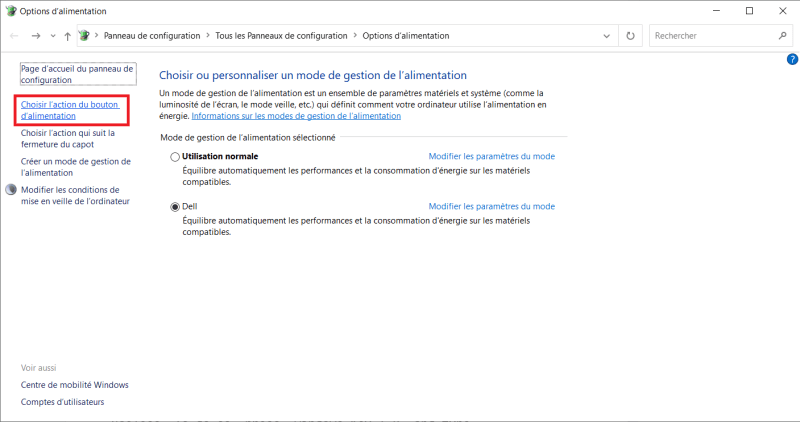Select the Utilisation normale power plan
The width and height of the screenshot is (800, 422).
click(x=175, y=157)
